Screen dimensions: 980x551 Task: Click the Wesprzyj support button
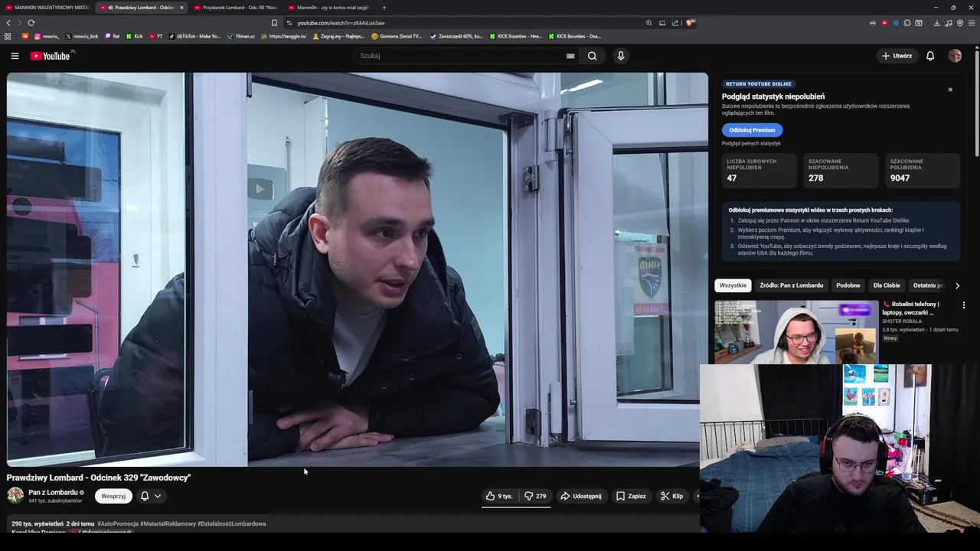pos(113,496)
